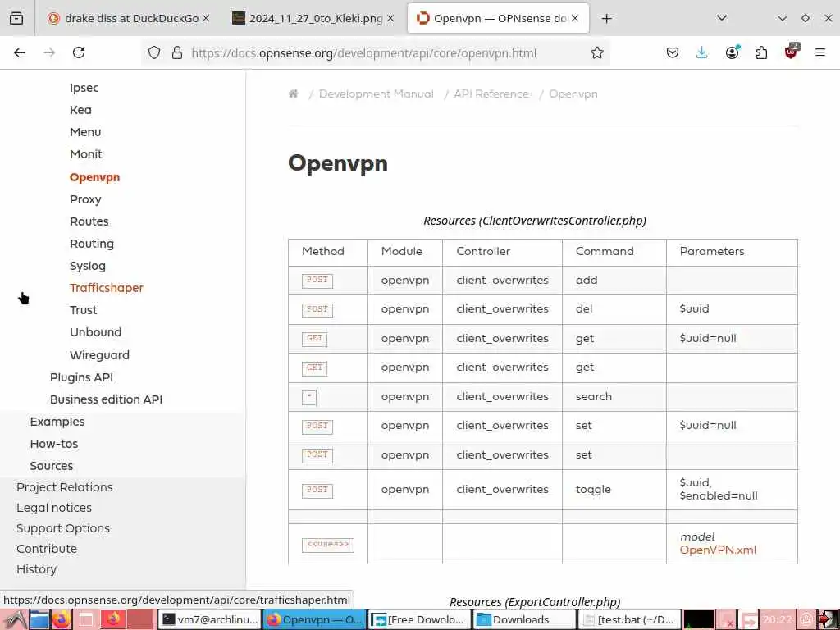Open Support Options page
The height and width of the screenshot is (630, 840).
pos(63,528)
